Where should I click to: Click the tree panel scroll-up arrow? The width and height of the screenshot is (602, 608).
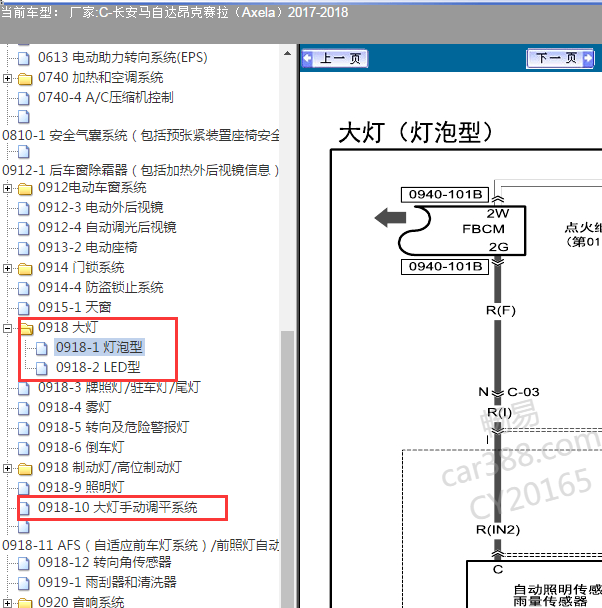click(x=287, y=54)
